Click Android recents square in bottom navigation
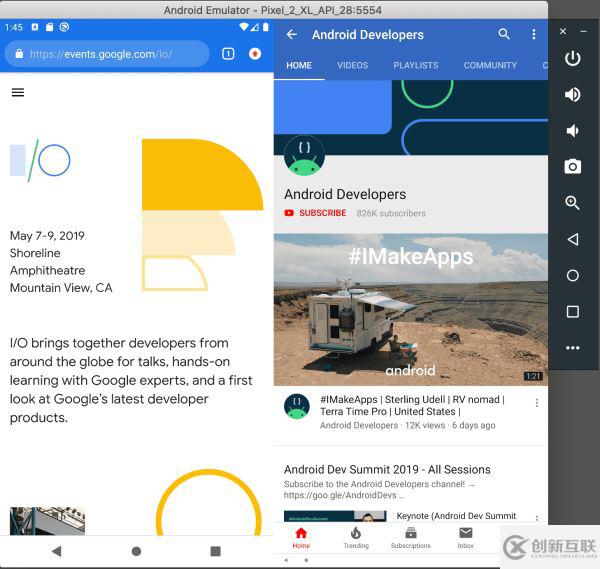The height and width of the screenshot is (569, 600). coord(215,551)
